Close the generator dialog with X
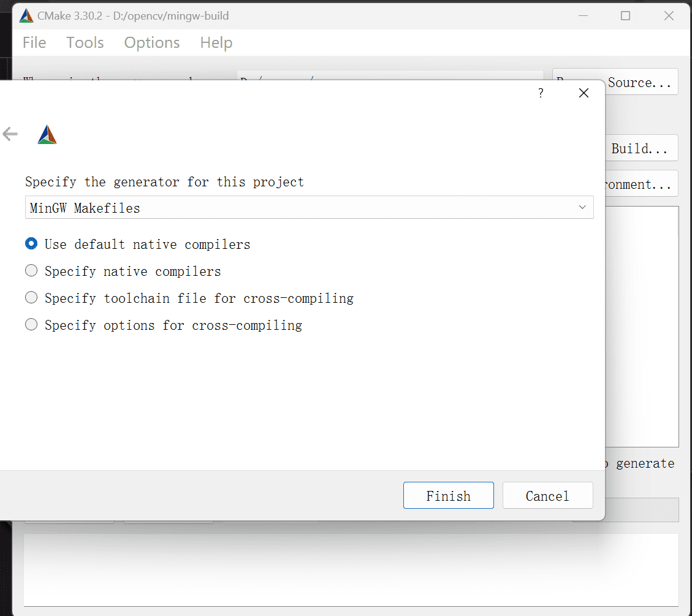The image size is (692, 616). [584, 93]
